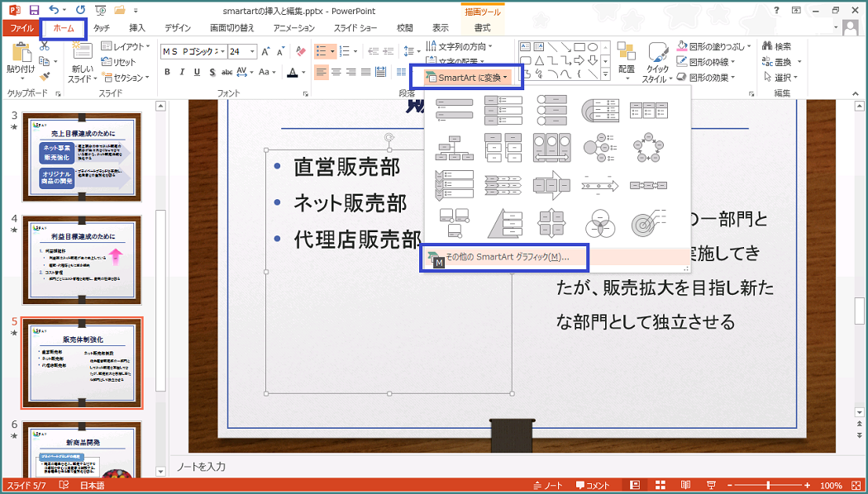Select the oval shape in shapes gallery

593,47
